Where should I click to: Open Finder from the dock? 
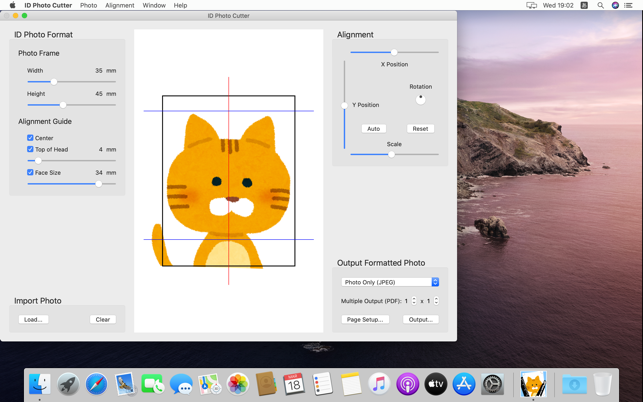tap(40, 384)
